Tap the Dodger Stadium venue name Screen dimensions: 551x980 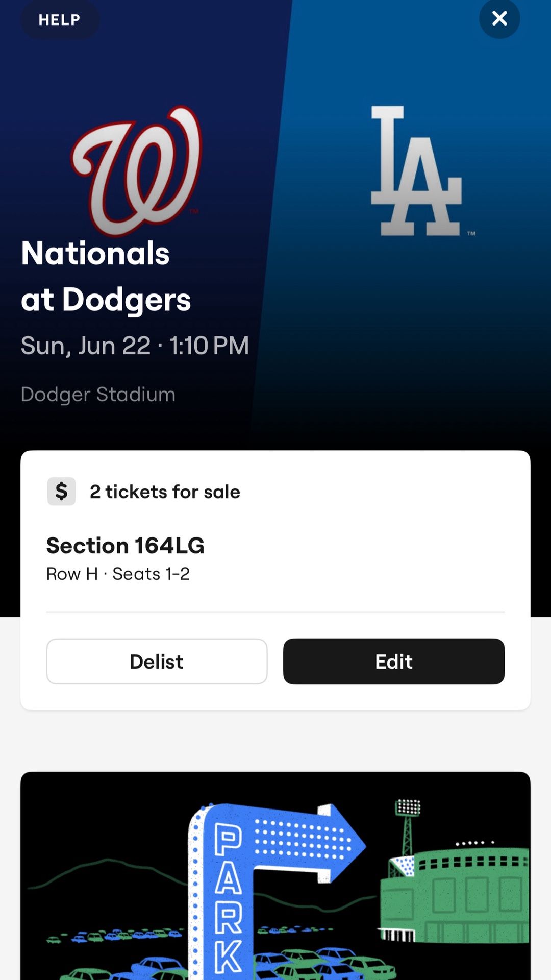[x=98, y=395]
